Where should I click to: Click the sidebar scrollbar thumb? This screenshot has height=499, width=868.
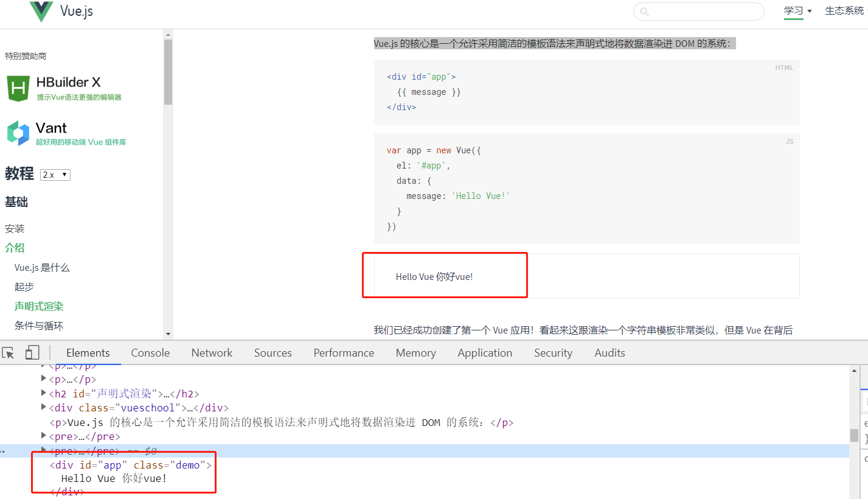click(168, 72)
